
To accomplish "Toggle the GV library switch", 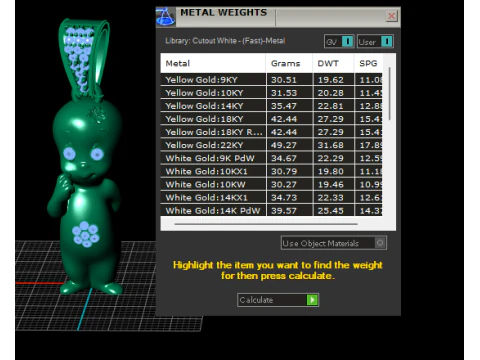I will coord(339,42).
